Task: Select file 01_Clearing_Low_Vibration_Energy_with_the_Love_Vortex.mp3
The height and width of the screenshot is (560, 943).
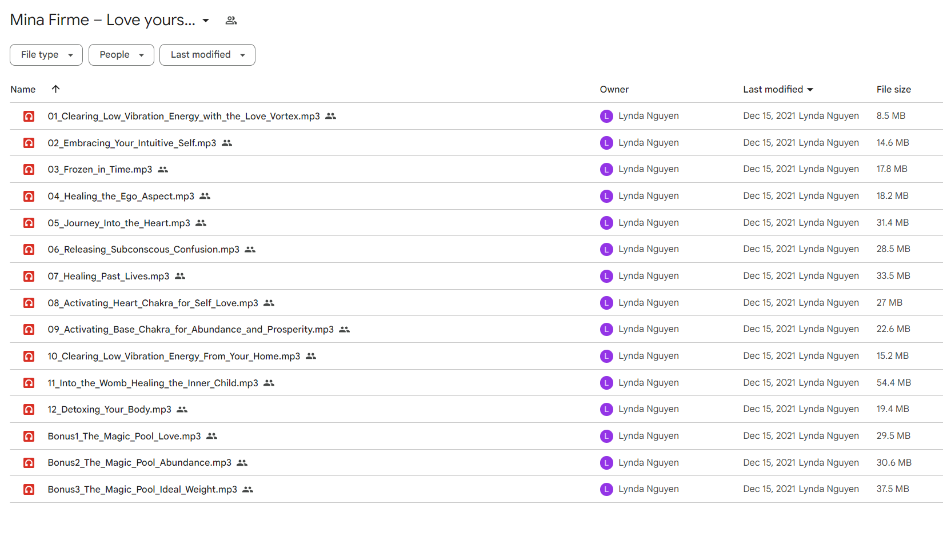Action: point(184,116)
